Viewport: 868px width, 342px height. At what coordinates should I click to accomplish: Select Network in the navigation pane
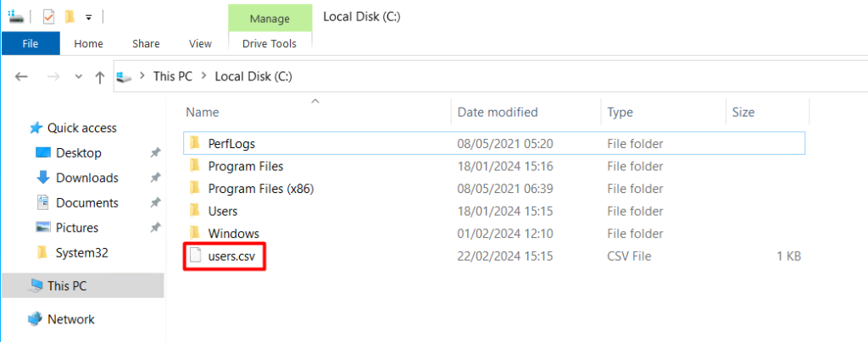[x=71, y=319]
